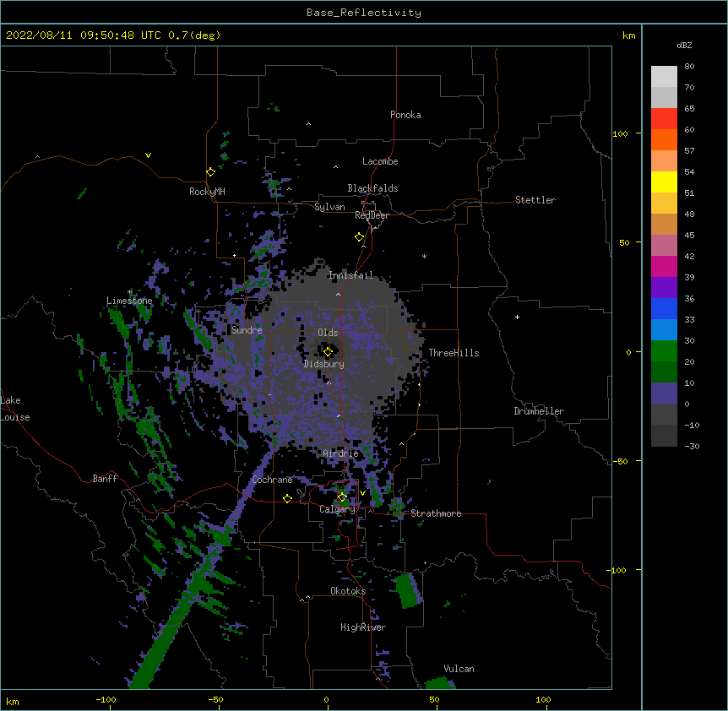
Task: Click the green echo patch east of Okotoks
Action: tap(407, 591)
